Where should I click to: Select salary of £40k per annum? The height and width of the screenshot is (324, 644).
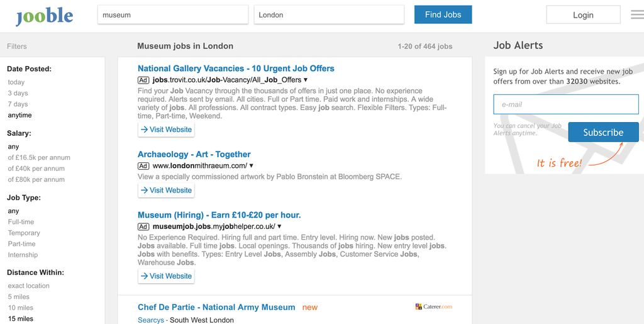pos(36,169)
